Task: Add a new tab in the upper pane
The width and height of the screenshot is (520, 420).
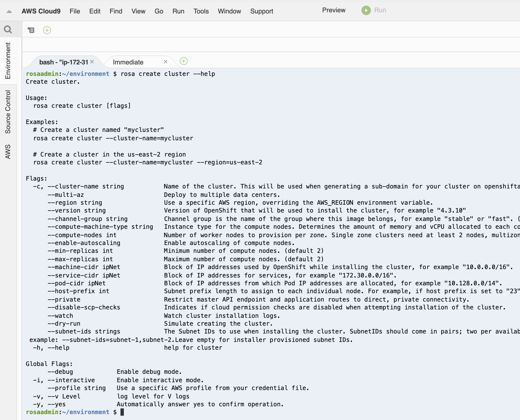Action: pyautogui.click(x=47, y=30)
